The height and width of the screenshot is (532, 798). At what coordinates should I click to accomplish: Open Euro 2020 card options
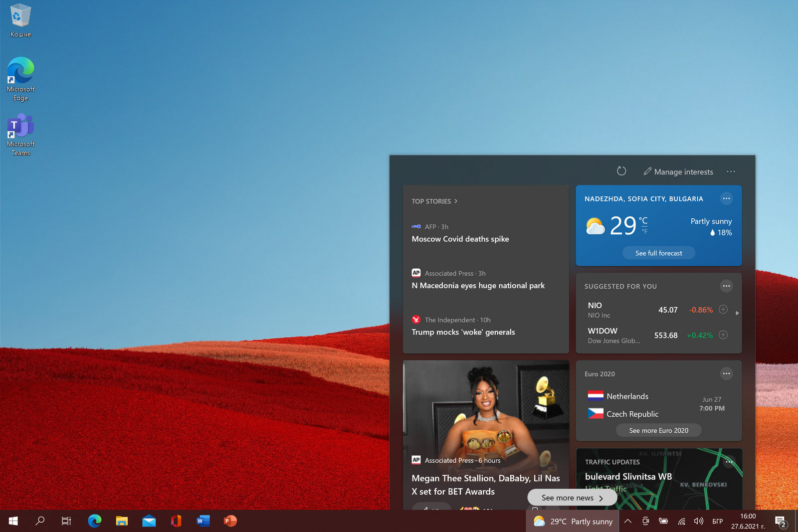726,373
